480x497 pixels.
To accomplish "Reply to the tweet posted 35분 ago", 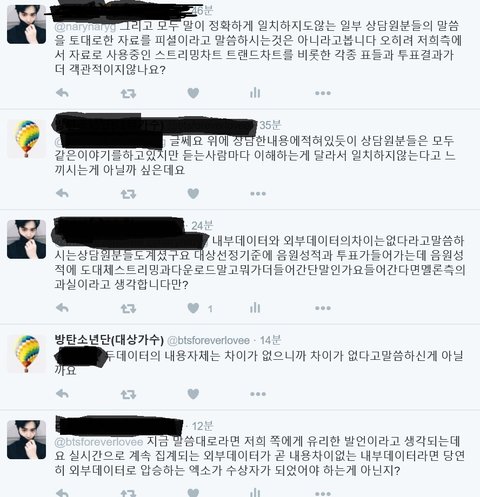I will coord(62,193).
